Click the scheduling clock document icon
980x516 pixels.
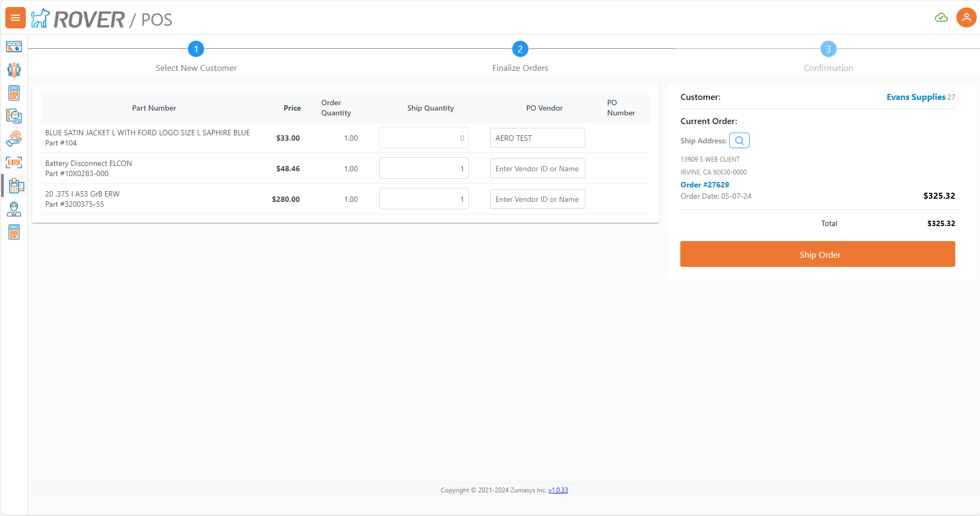point(14,116)
